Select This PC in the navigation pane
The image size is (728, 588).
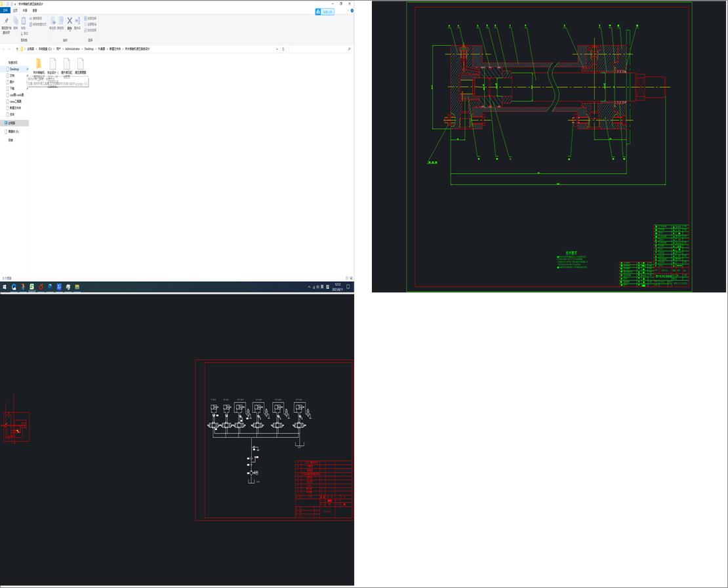point(12,123)
